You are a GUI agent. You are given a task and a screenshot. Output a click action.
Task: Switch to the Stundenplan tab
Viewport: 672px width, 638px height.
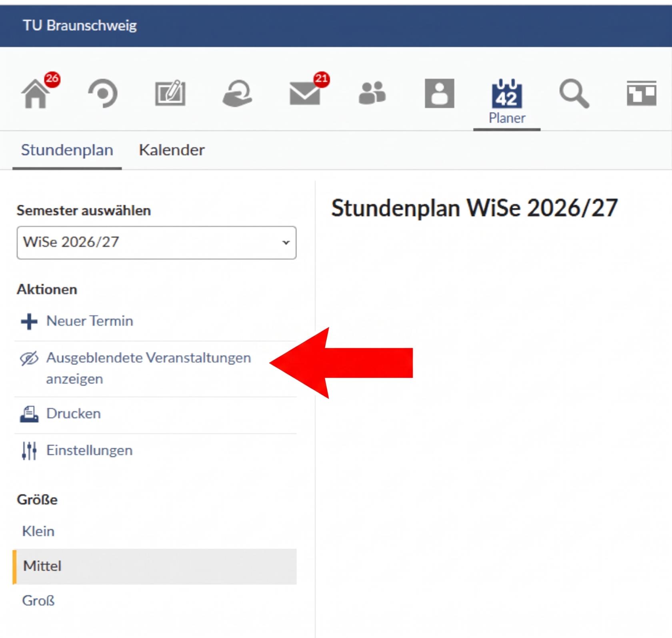(x=67, y=150)
